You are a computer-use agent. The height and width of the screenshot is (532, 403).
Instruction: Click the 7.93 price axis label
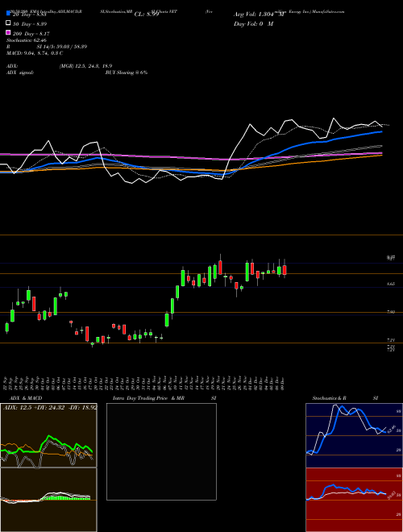click(x=391, y=311)
